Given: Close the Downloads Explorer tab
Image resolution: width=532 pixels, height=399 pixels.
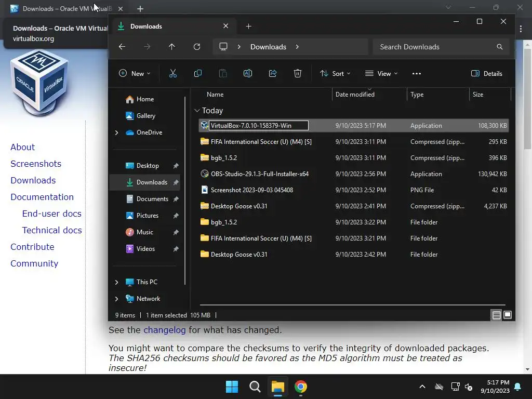Looking at the screenshot, I should click(x=225, y=26).
